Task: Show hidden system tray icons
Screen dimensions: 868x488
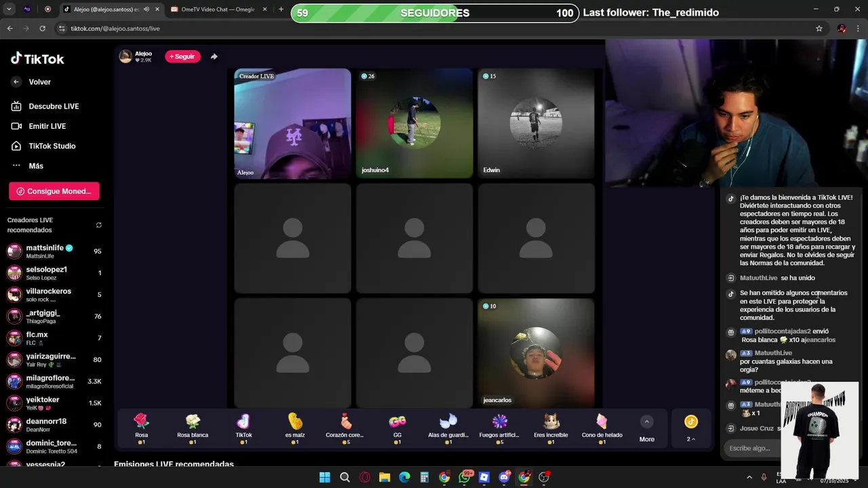Action: (x=749, y=477)
